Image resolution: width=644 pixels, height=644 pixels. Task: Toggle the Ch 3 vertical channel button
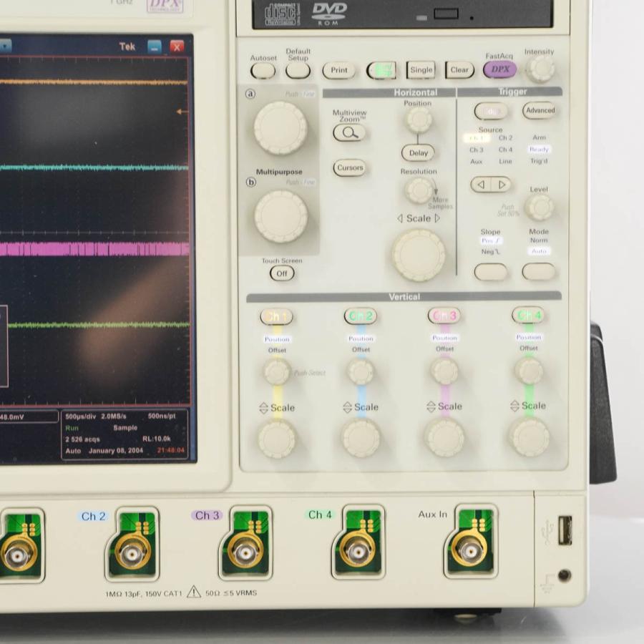(444, 316)
